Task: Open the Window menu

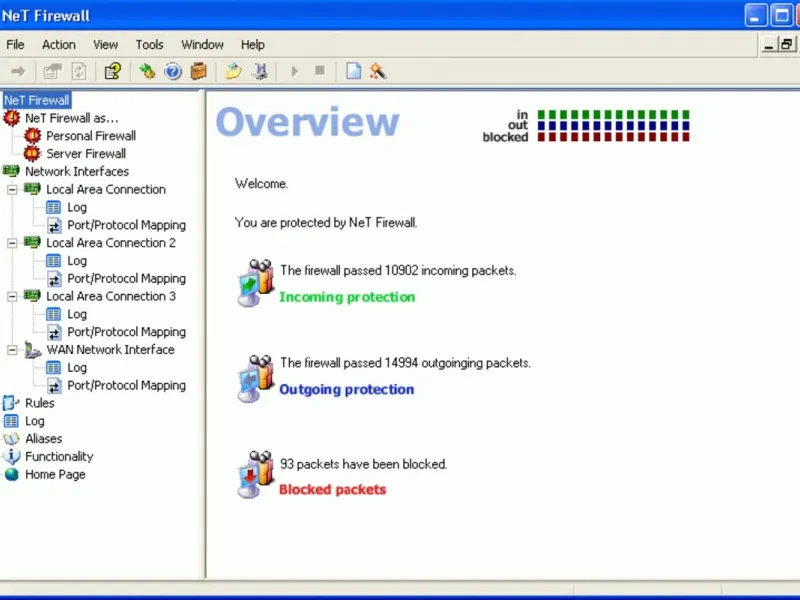Action: point(203,45)
